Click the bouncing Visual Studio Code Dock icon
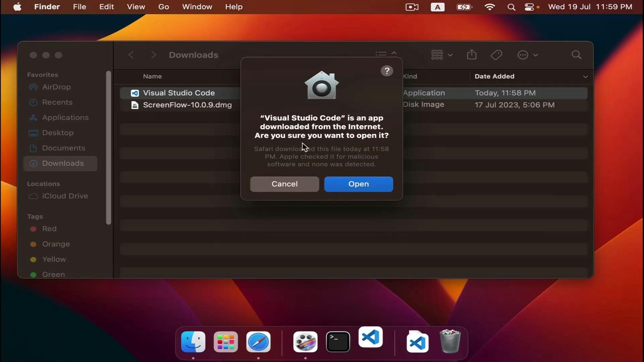Image resolution: width=644 pixels, height=362 pixels. [x=370, y=337]
